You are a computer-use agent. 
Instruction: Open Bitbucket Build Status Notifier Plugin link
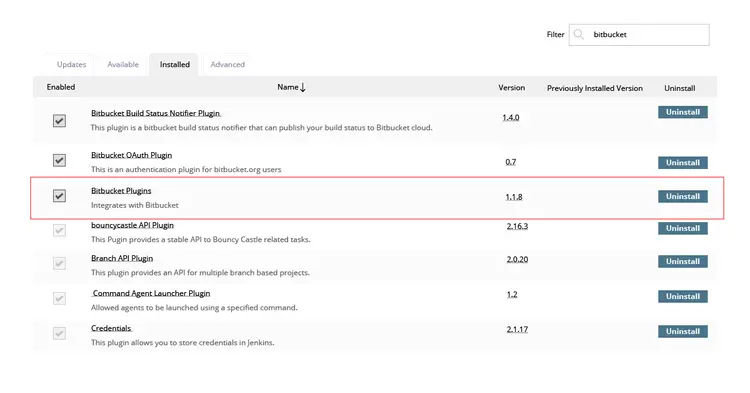[155, 113]
